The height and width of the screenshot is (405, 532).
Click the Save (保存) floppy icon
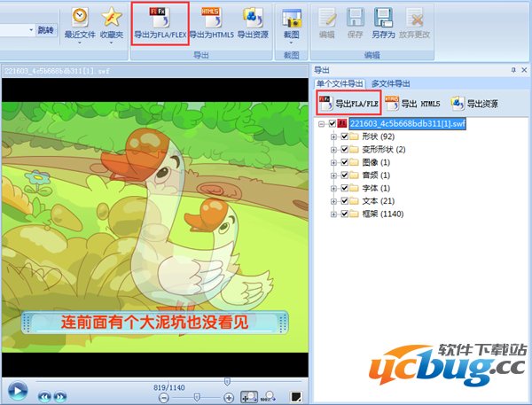click(x=356, y=17)
